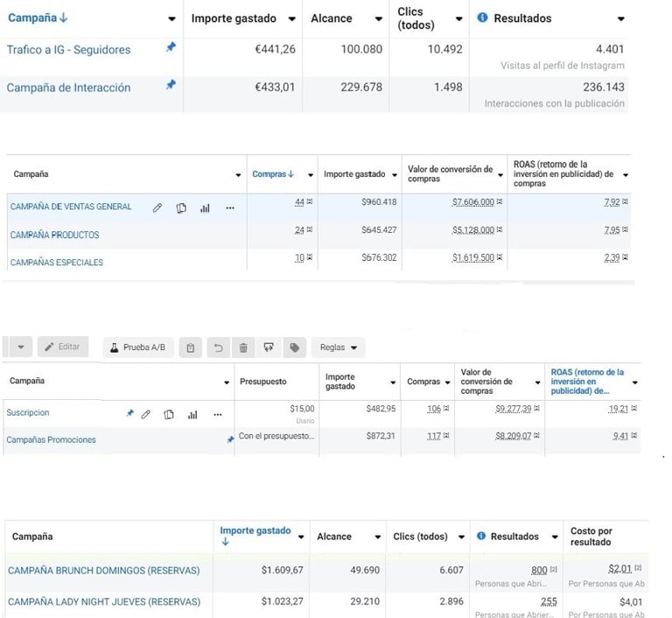This screenshot has width=672, height=618.
Task: View charts for Suscripcion campaign
Action: (192, 415)
